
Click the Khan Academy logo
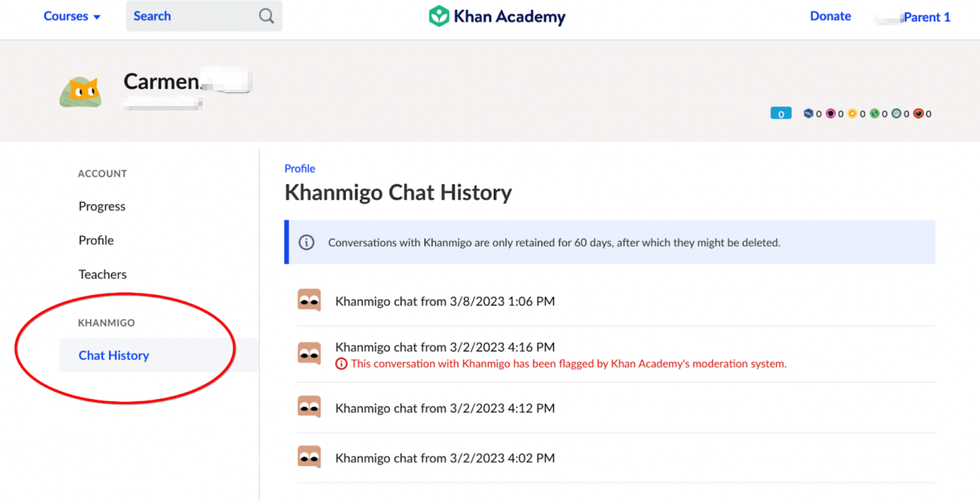click(x=497, y=16)
